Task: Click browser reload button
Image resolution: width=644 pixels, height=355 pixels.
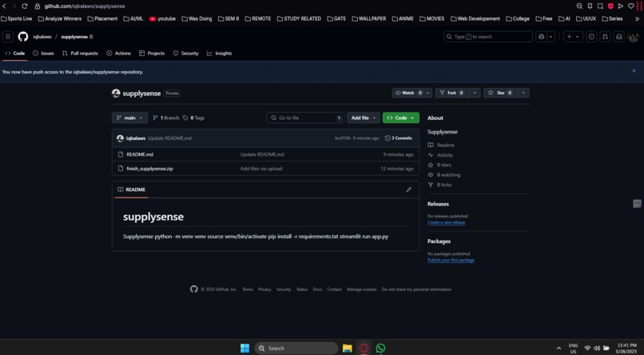Action: (24, 6)
